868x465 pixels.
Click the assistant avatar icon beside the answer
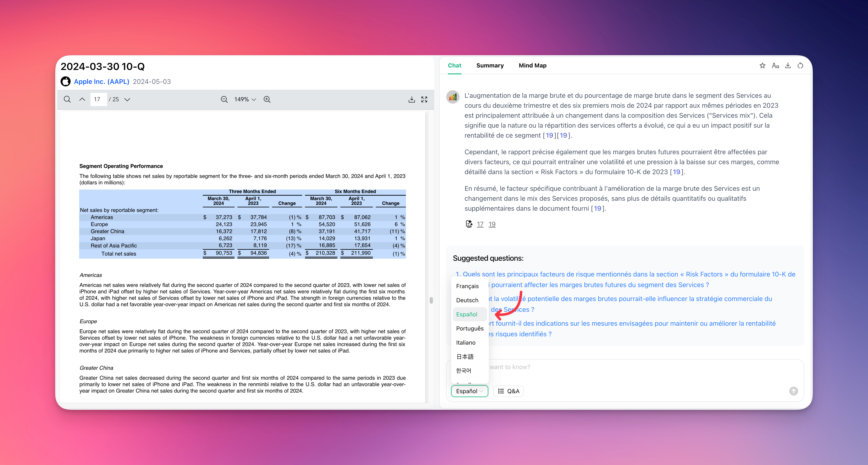pyautogui.click(x=452, y=97)
